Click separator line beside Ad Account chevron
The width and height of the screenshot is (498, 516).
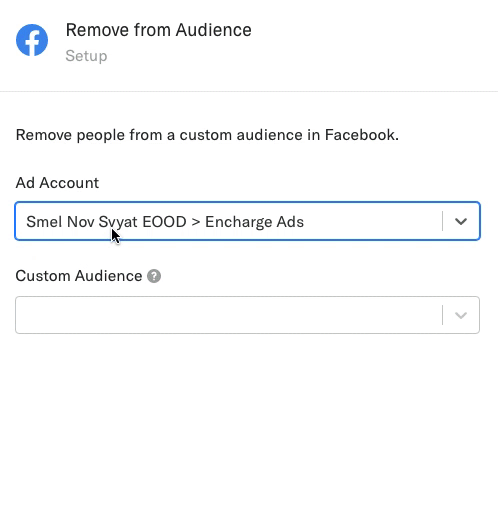(x=443, y=221)
